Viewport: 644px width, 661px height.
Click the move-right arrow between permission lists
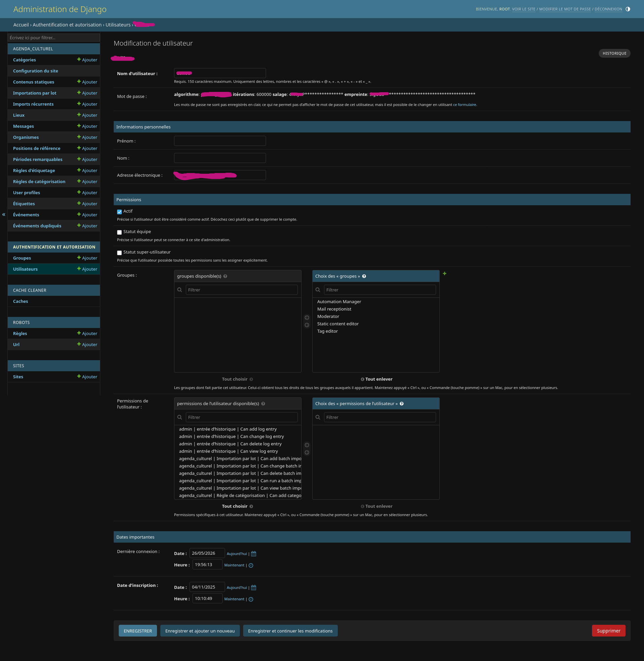pos(307,445)
